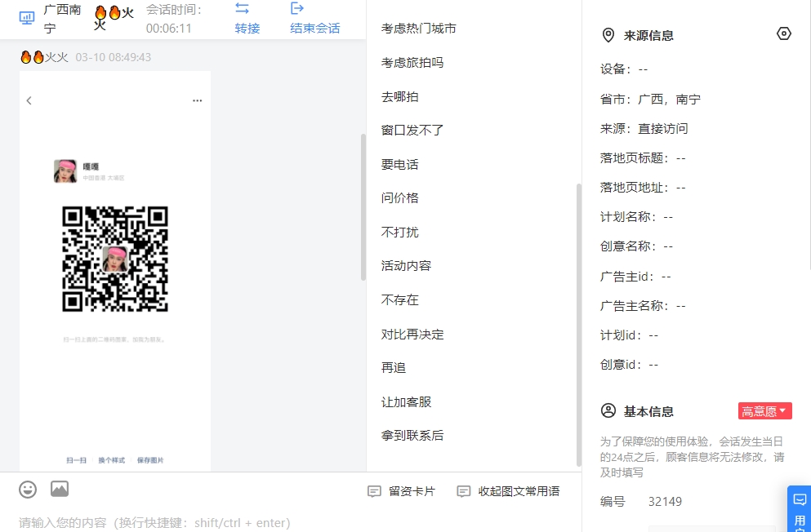Click the 落地页地址 line
Viewport: 811px width, 532px height.
tap(643, 188)
